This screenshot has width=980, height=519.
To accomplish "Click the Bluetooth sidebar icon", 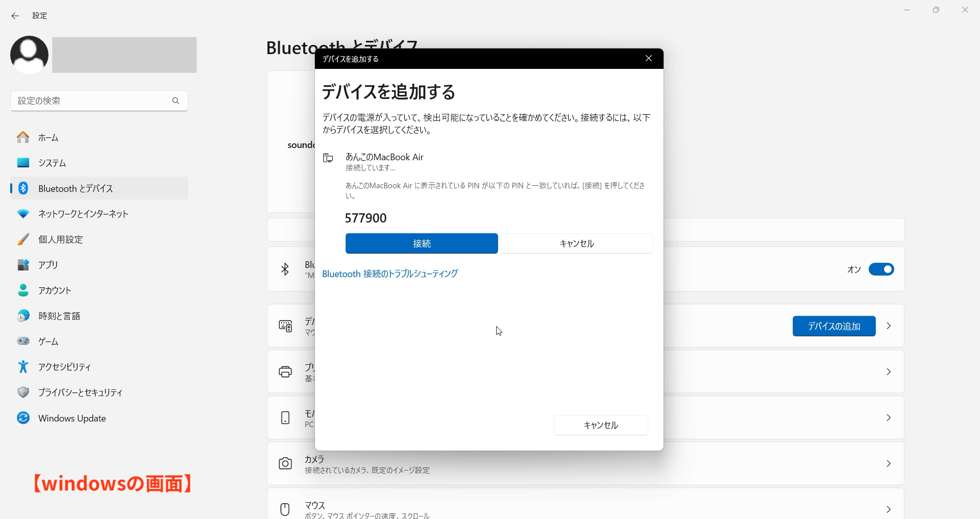I will (x=23, y=188).
